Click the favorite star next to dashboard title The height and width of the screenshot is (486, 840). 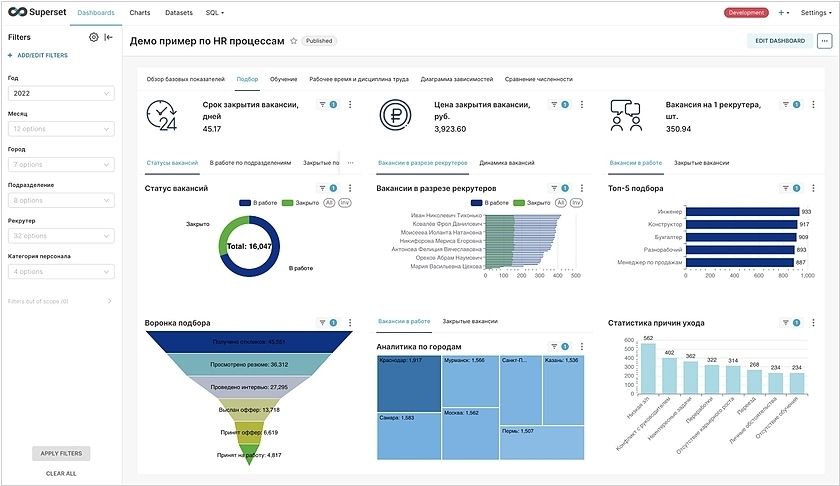293,41
